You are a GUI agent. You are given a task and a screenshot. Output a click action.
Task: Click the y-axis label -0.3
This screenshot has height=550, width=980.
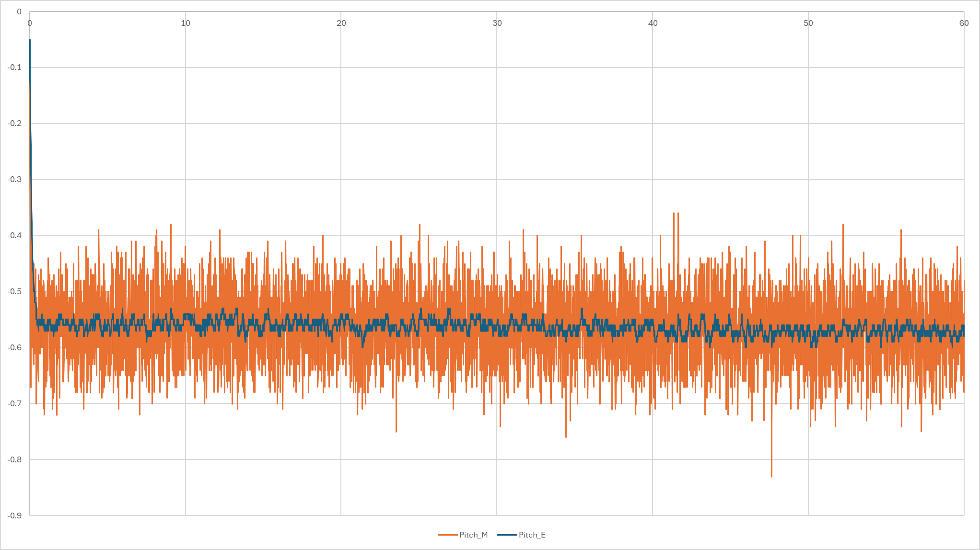[x=14, y=179]
